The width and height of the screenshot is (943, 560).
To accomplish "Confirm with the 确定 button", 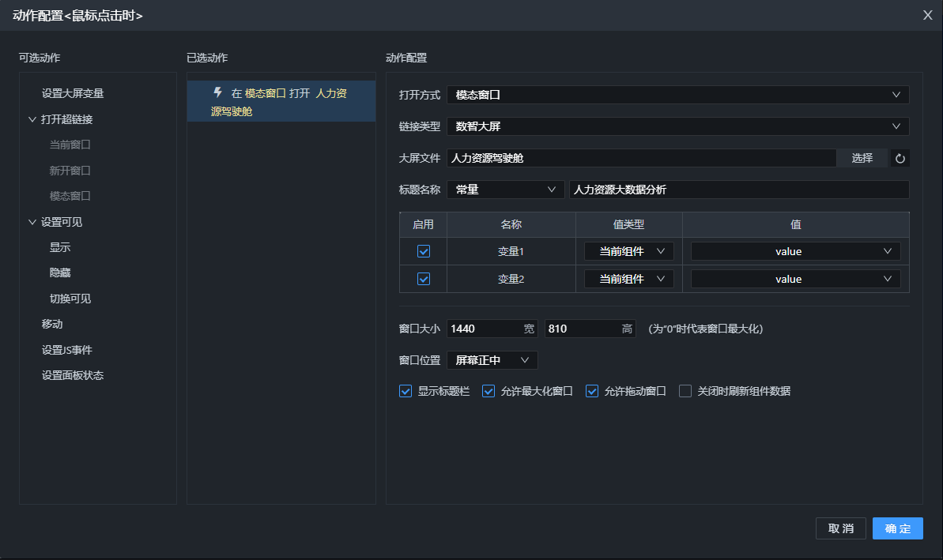I will click(x=897, y=528).
